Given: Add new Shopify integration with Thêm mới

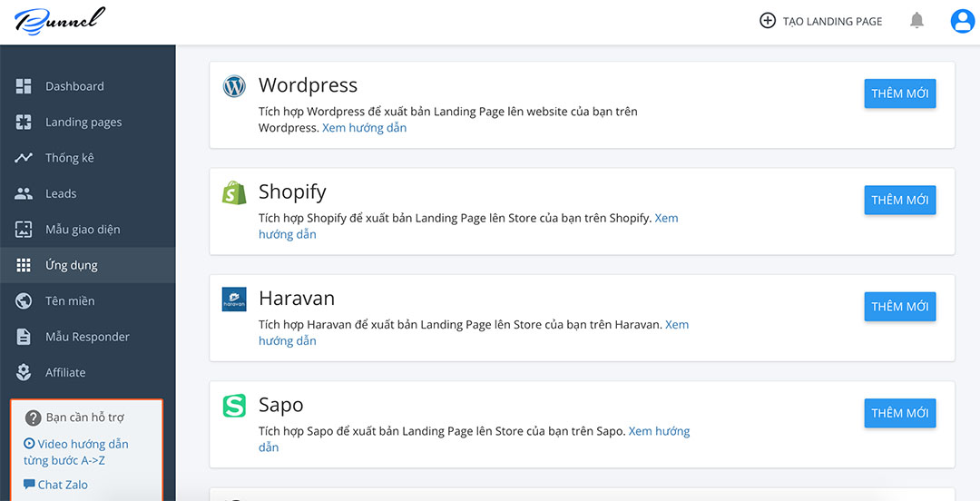Looking at the screenshot, I should pyautogui.click(x=899, y=200).
